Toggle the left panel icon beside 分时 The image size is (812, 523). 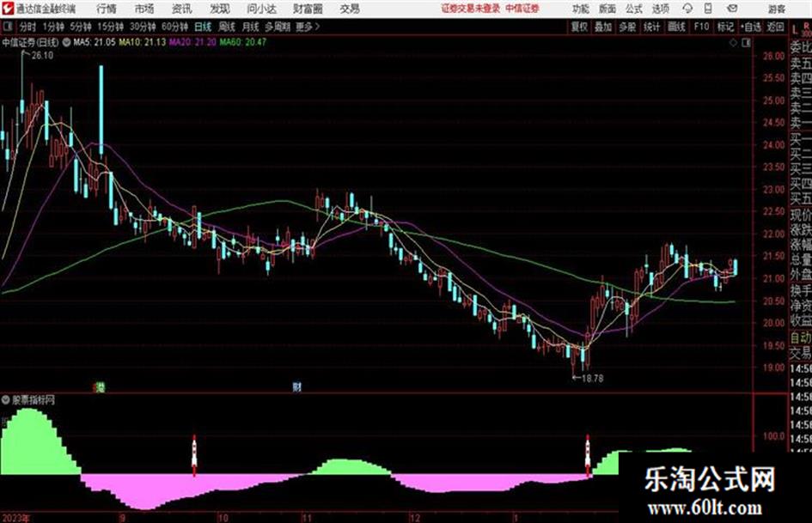coord(7,27)
